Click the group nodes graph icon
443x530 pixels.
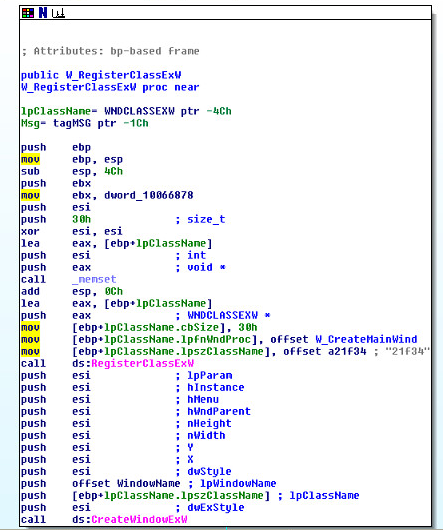tap(58, 14)
